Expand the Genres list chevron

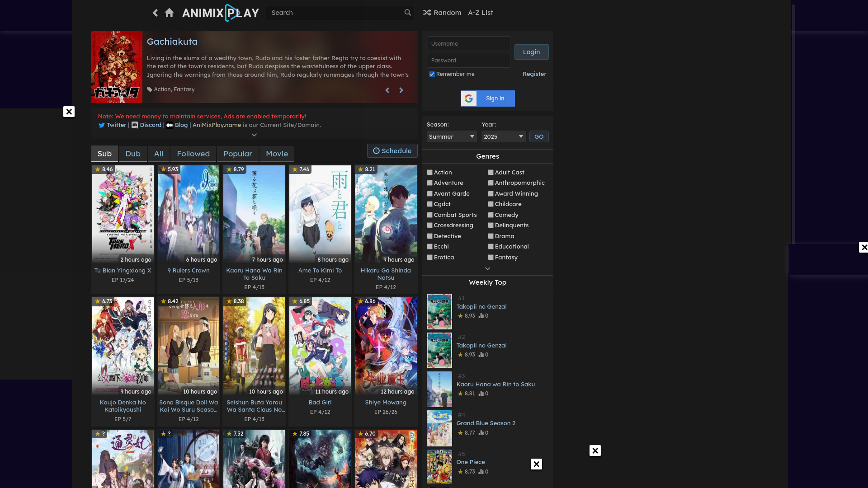pos(487,268)
